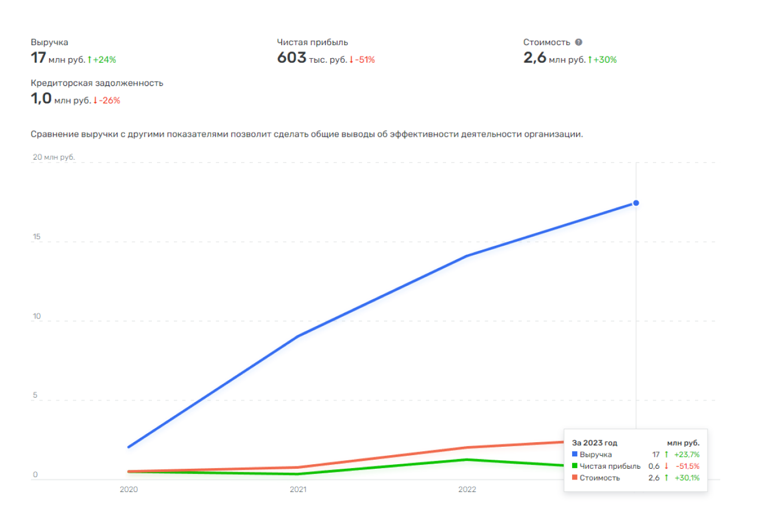Click the +23,7% value in tooltip
The width and height of the screenshot is (768, 532).
tap(687, 454)
